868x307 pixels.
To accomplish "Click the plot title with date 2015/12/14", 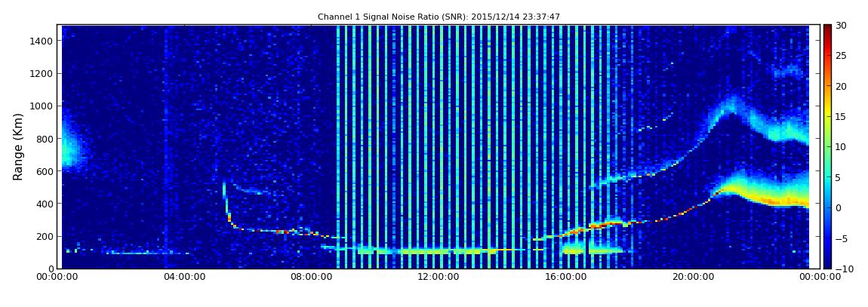I will [x=439, y=17].
